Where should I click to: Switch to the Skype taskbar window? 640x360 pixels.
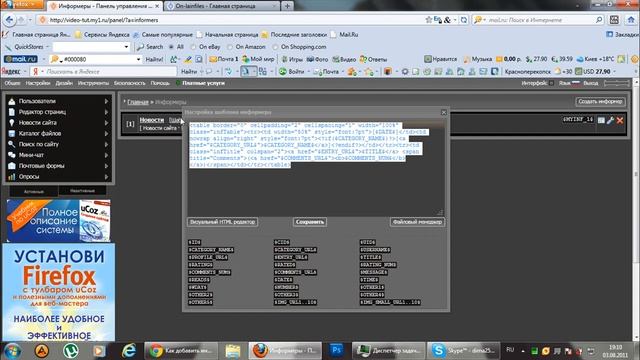pos(464,350)
